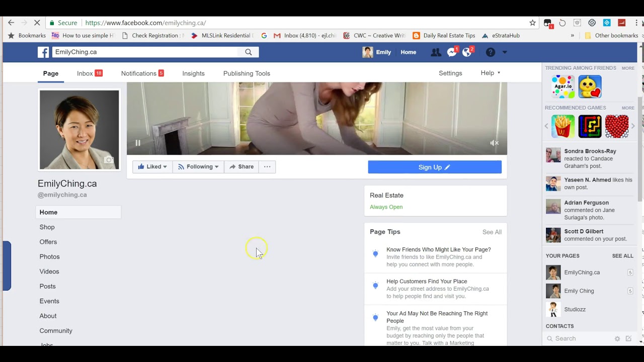Change profile photo via camera icon
644x362 pixels.
point(108,160)
